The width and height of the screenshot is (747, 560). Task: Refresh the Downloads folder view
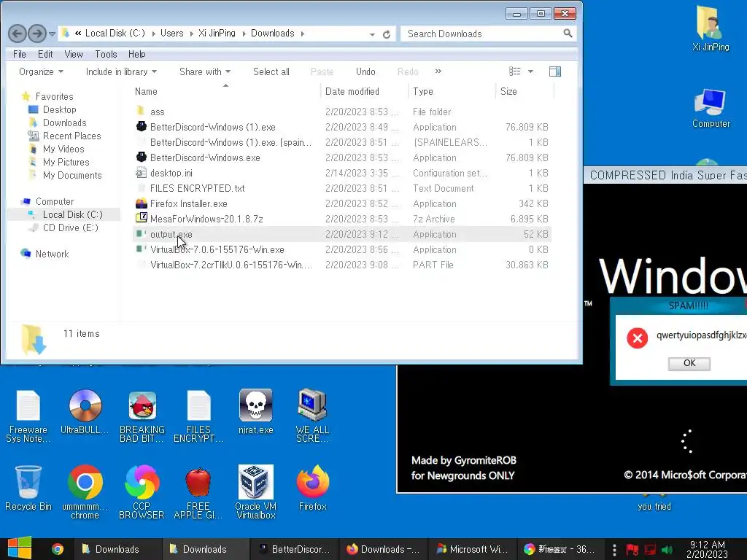[387, 34]
